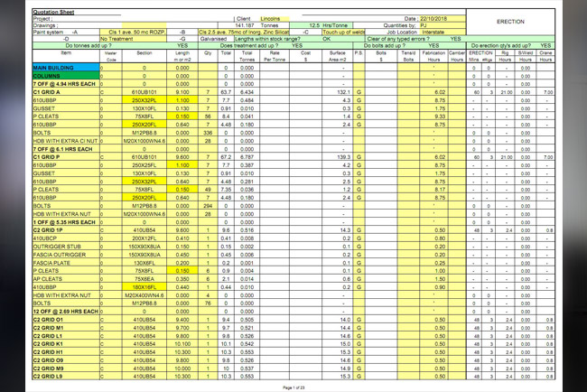Click the section cell '200X12FL'
The height and width of the screenshot is (392, 587).
point(144,238)
